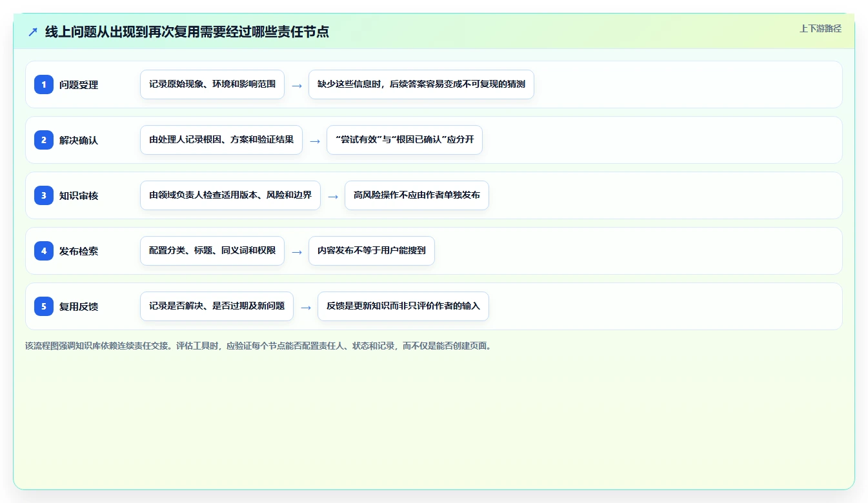Click the arrow in the 知识审核 row
Image resolution: width=868 pixels, height=503 pixels.
[x=333, y=196]
